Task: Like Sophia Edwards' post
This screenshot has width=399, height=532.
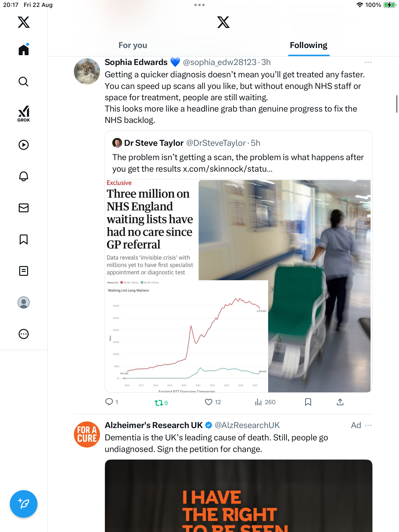Action: click(x=209, y=402)
